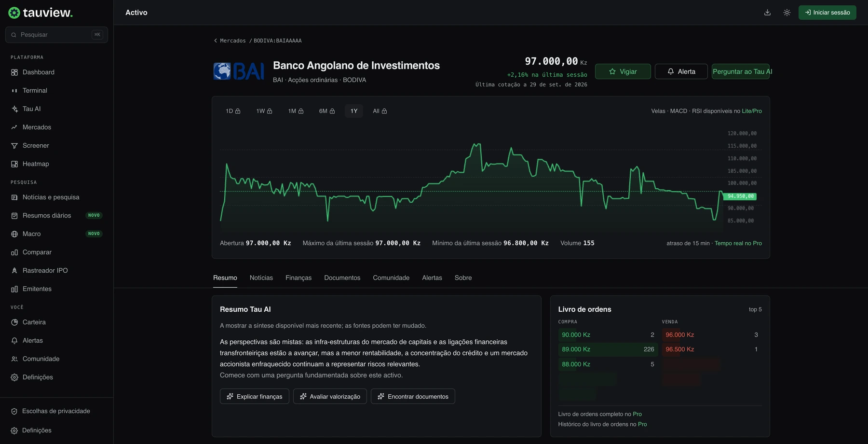Viewport: 868px width, 444px height.
Task: Open the Dashboard sidebar item
Action: [x=56, y=72]
